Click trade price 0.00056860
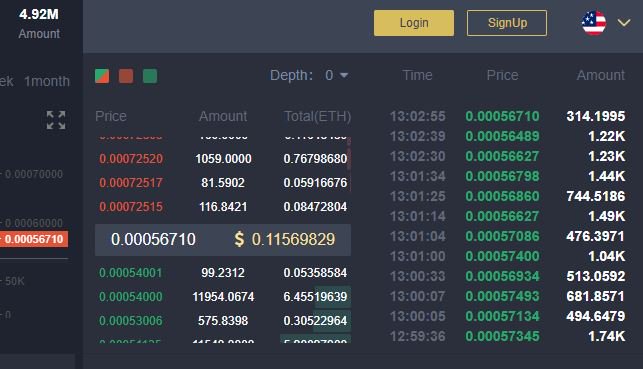The width and height of the screenshot is (643, 369). pos(502,196)
